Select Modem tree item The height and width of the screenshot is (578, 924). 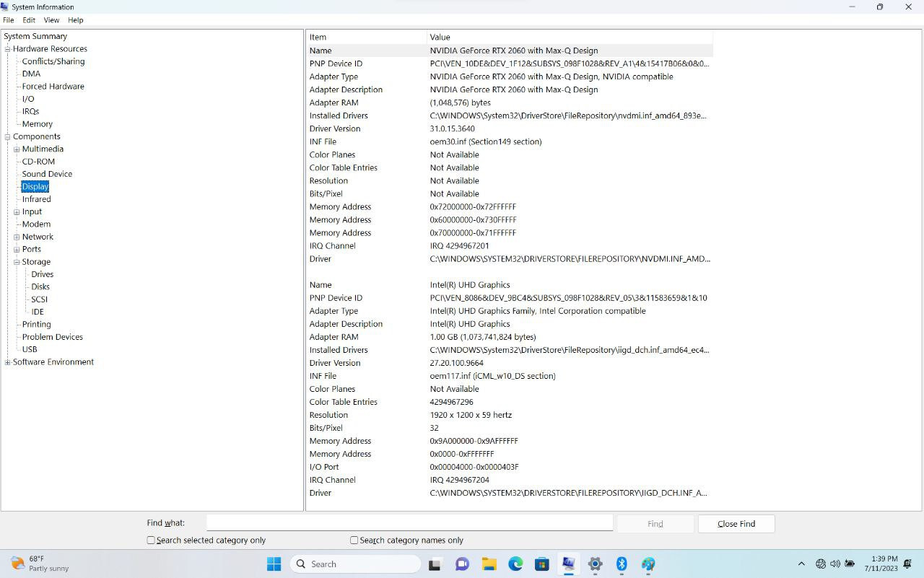point(36,224)
